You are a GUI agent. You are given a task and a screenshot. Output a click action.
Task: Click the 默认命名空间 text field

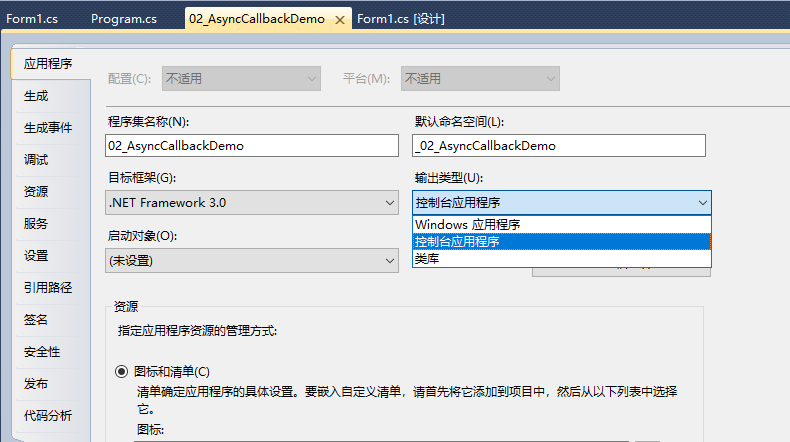pos(559,145)
